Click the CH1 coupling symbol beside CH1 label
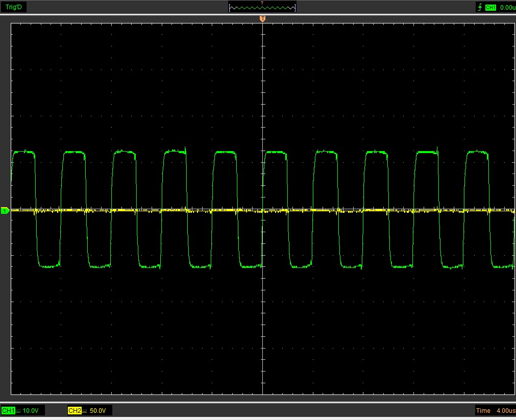The image size is (516, 420). pyautogui.click(x=18, y=411)
